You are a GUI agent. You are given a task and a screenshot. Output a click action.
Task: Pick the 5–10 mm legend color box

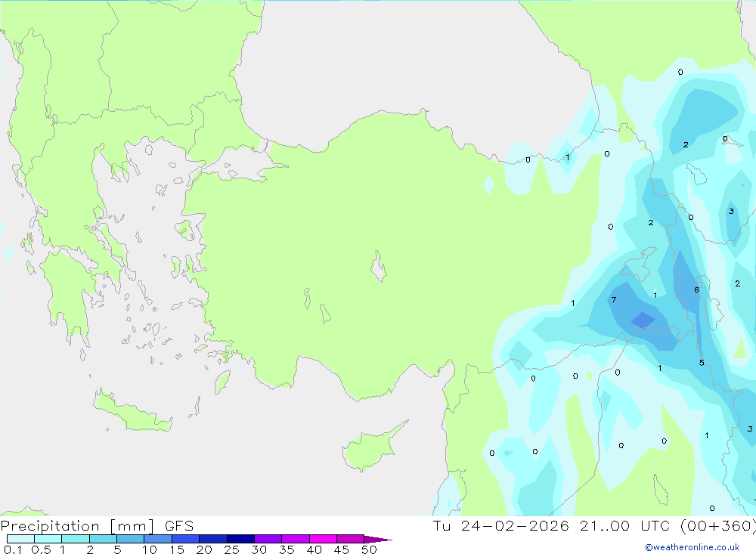(x=131, y=539)
